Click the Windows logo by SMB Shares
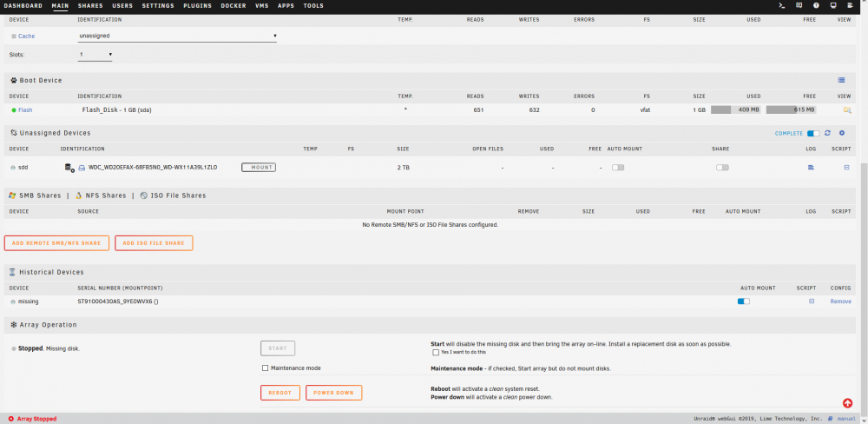The height and width of the screenshot is (424, 868). [x=12, y=195]
